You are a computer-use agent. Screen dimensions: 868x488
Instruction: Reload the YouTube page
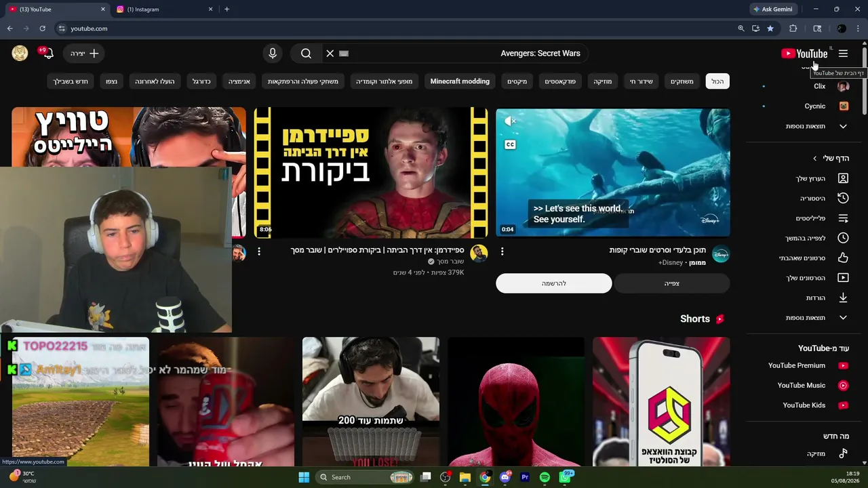tap(42, 28)
